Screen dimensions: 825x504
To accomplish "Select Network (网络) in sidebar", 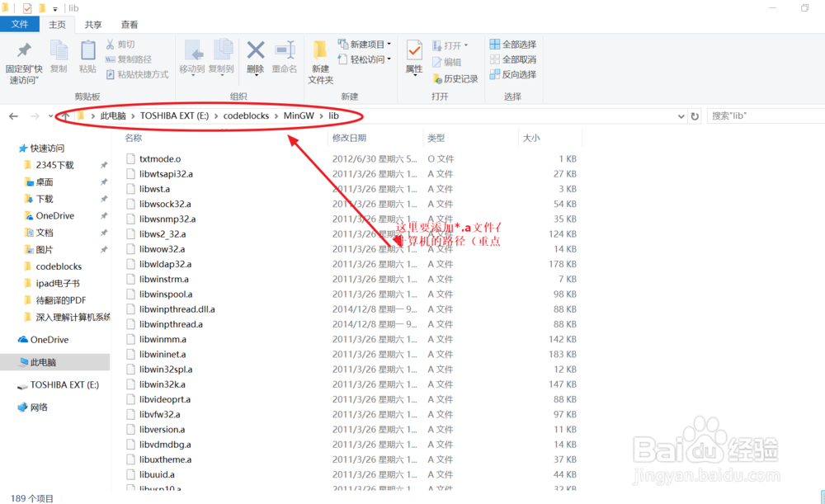I will pyautogui.click(x=33, y=407).
